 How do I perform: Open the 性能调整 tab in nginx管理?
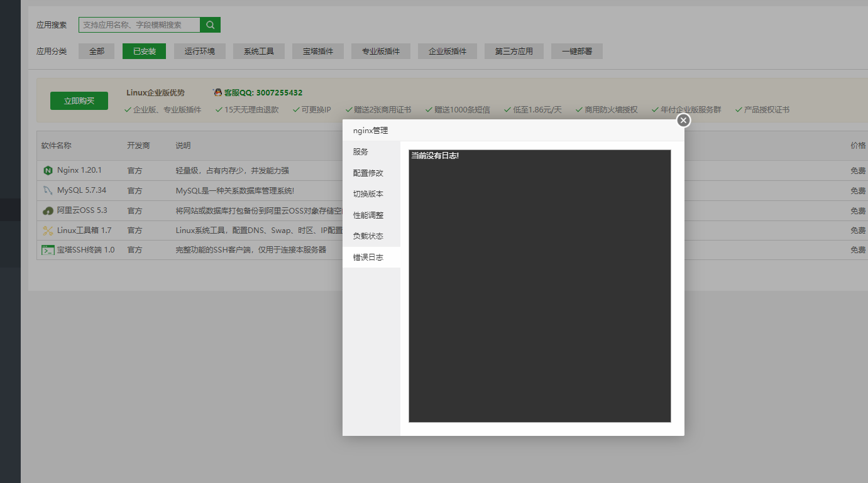[371, 215]
